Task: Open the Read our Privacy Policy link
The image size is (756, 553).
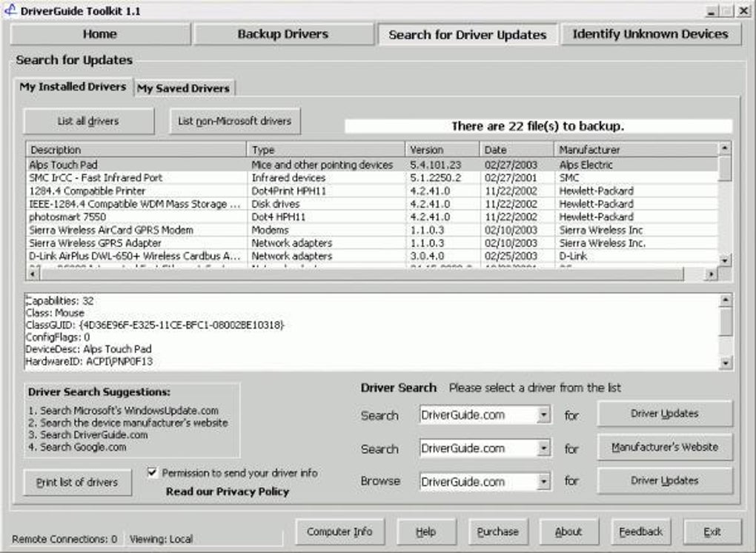Action: (228, 491)
